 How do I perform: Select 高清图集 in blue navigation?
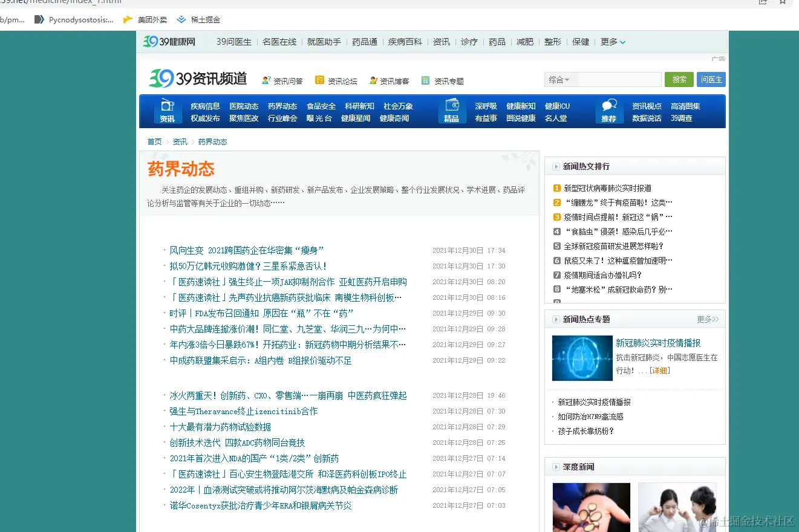tap(685, 106)
